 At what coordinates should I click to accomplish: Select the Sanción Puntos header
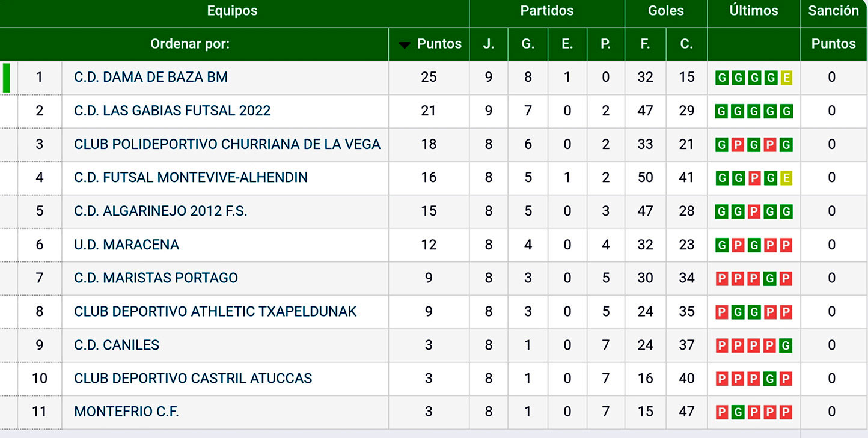point(833,44)
